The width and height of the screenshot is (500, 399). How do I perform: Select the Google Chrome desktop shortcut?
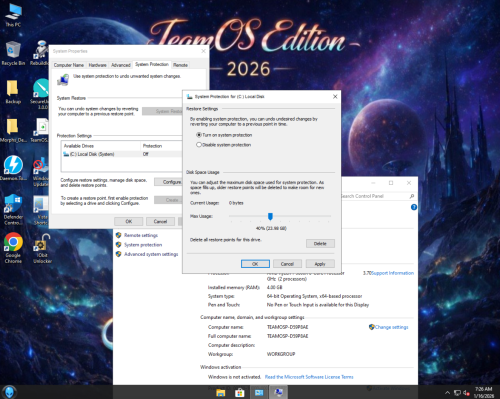(13, 248)
